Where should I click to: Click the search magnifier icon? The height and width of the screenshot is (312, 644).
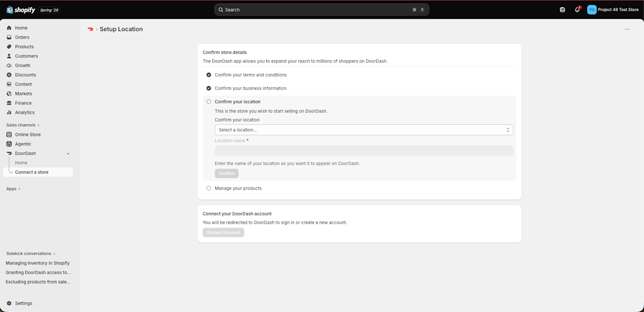coord(221,10)
